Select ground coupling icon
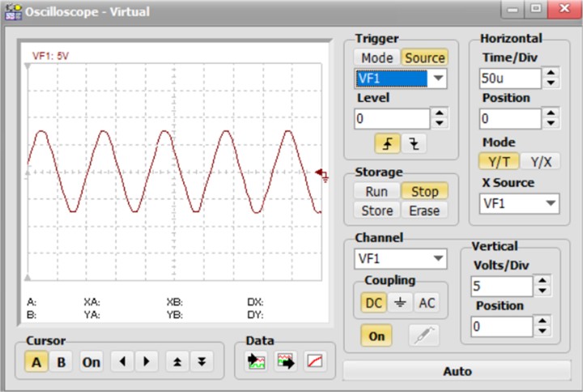This screenshot has height=392, width=583. (x=400, y=303)
